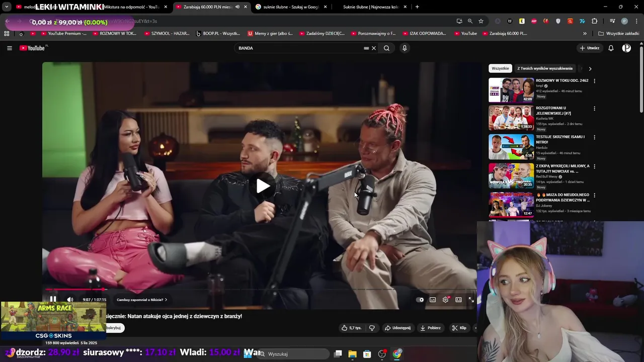Screen dimensions: 644x362
Task: Open the YouTube account avatar menu
Action: point(626,48)
